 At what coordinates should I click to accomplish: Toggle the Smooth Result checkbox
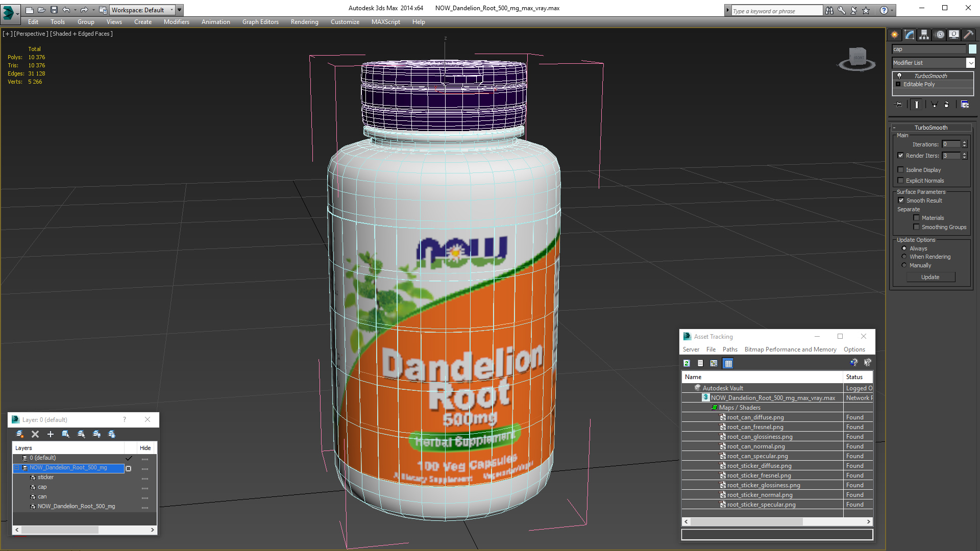(901, 201)
